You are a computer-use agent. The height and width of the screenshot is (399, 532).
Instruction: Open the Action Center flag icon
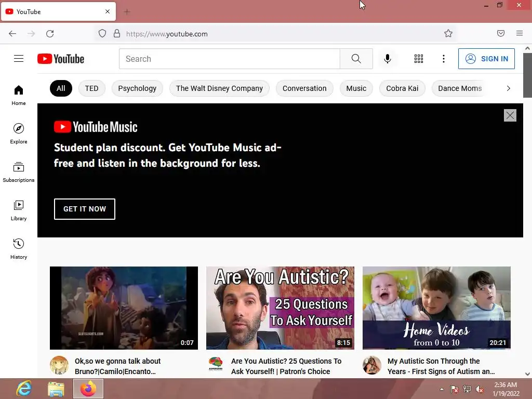tap(455, 389)
